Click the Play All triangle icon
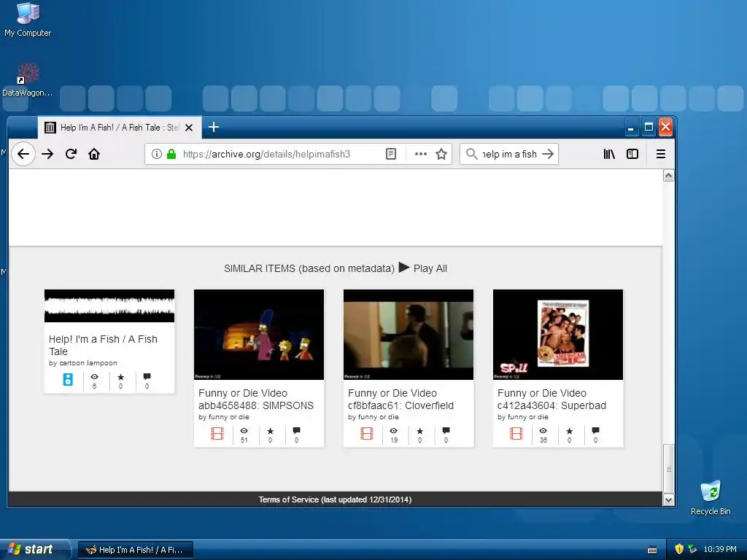This screenshot has width=747, height=560. [x=404, y=267]
